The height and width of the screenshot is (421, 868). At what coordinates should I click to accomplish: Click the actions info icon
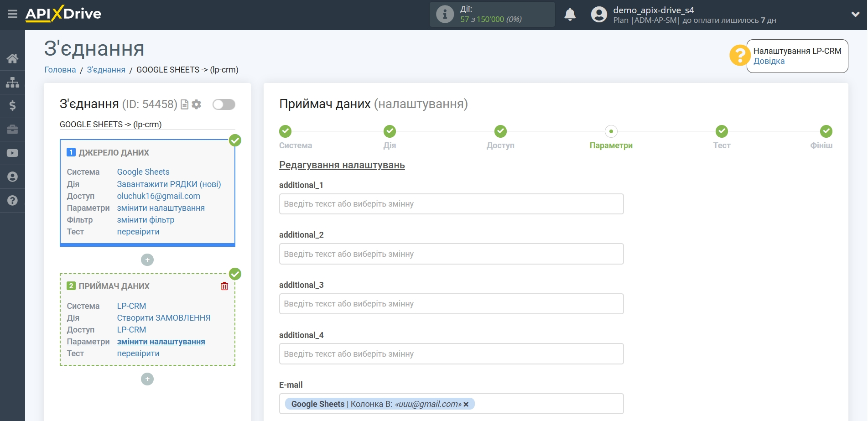[445, 14]
